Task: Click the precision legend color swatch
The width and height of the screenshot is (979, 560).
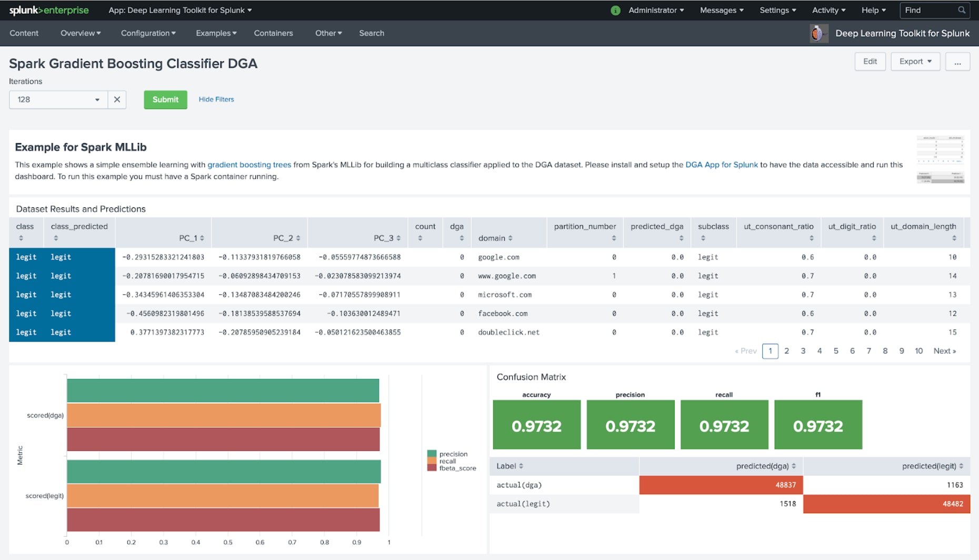Action: point(432,454)
